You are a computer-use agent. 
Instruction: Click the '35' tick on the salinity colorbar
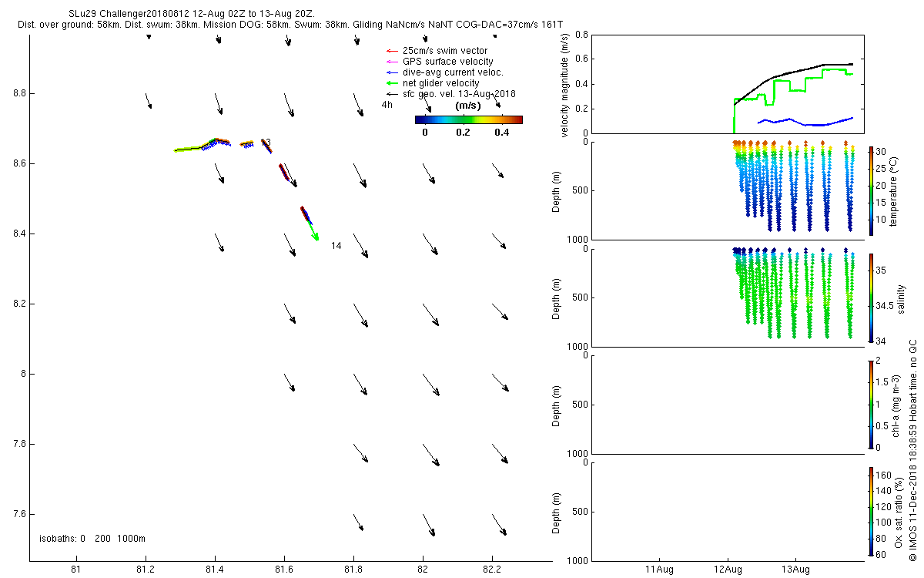(x=882, y=270)
